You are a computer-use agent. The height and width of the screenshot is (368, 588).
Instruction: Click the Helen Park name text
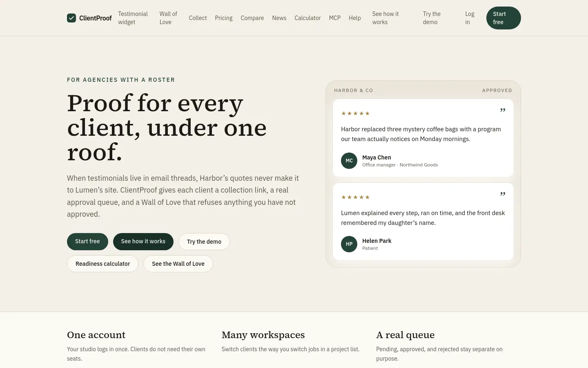click(377, 241)
